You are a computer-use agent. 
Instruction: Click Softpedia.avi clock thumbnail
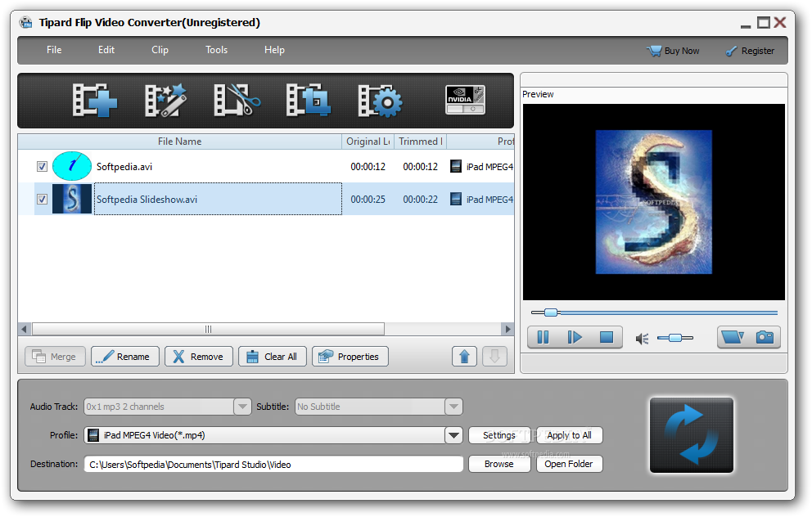click(x=72, y=165)
